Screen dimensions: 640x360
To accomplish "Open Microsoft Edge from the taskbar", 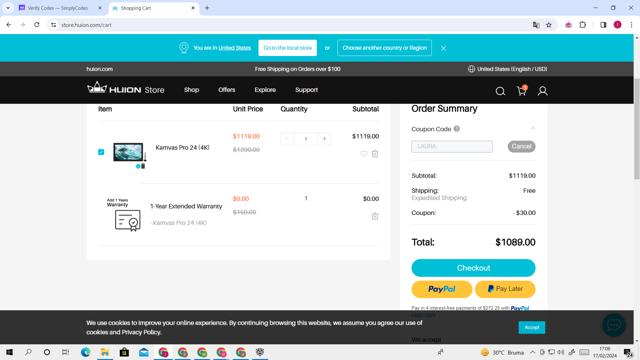I will point(85,352).
